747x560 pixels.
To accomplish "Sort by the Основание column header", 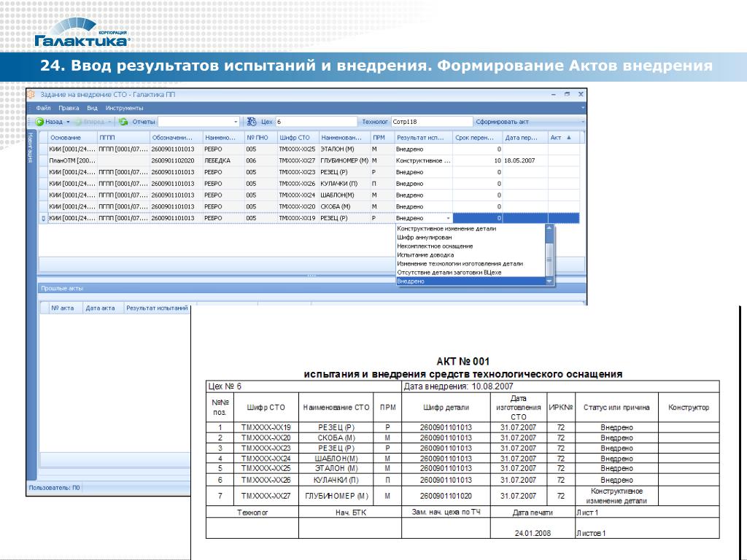I will (72, 138).
